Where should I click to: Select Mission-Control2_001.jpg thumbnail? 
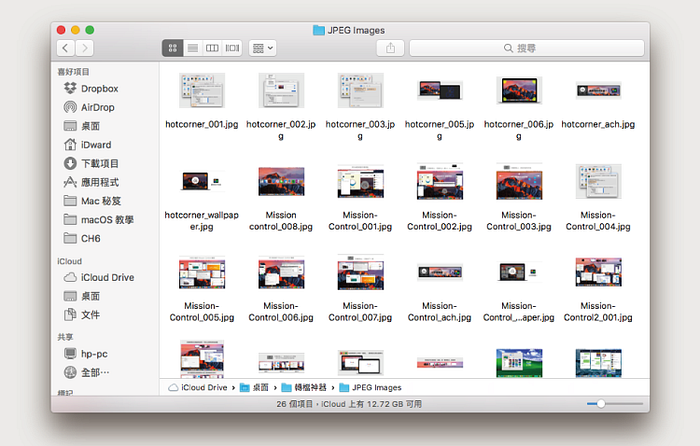(x=598, y=272)
